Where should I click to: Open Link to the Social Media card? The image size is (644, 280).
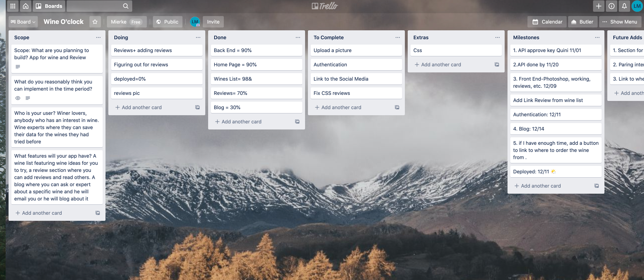click(x=356, y=79)
